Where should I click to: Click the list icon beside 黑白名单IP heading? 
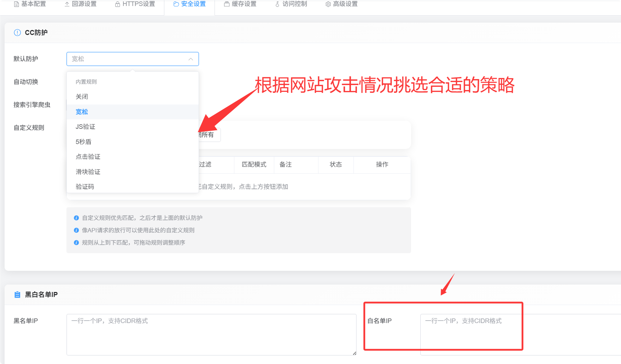(17, 294)
